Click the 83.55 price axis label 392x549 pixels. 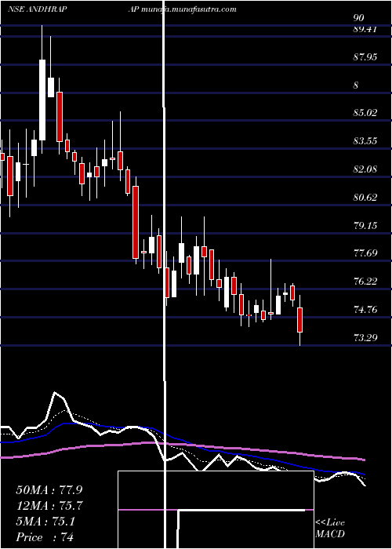365,140
